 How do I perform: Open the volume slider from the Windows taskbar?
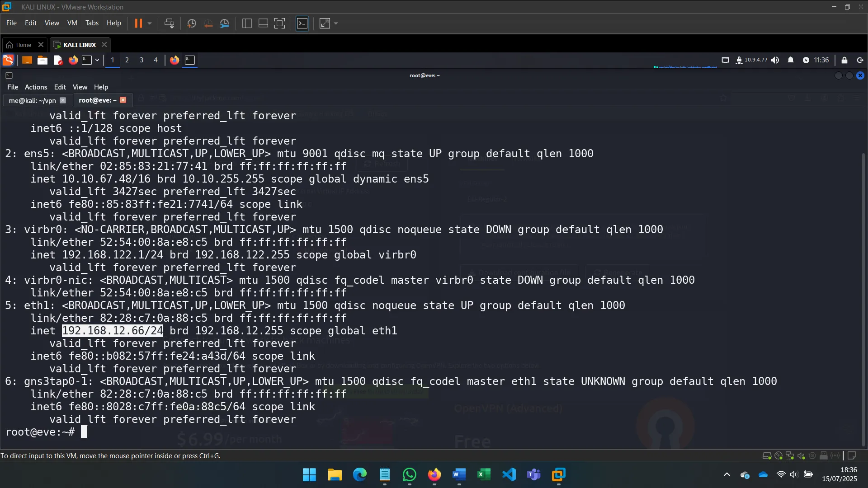pos(794,474)
